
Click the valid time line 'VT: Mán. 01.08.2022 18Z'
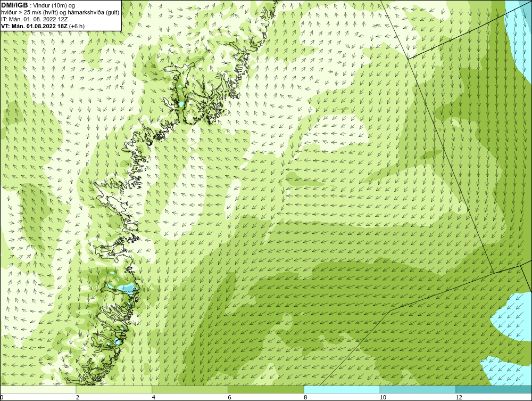click(35, 26)
